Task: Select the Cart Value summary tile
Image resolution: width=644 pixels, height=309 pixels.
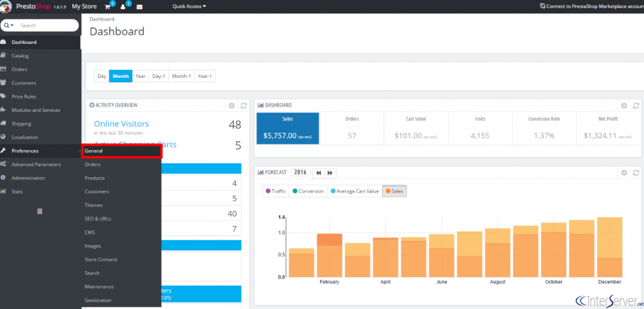Action: 416,129
